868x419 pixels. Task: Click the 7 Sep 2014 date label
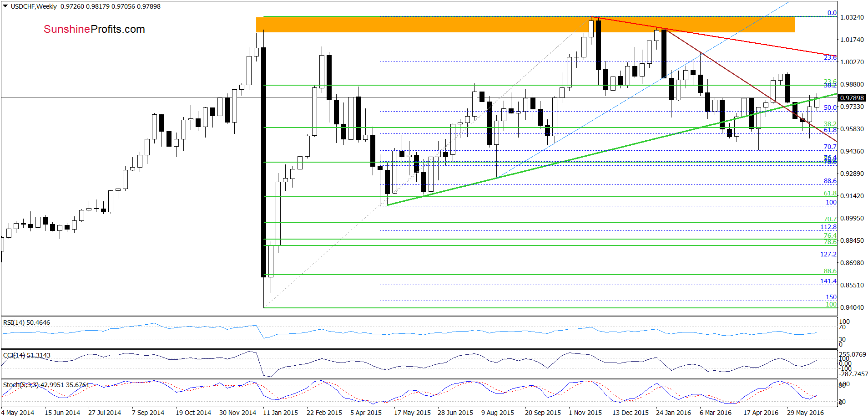pos(148,413)
